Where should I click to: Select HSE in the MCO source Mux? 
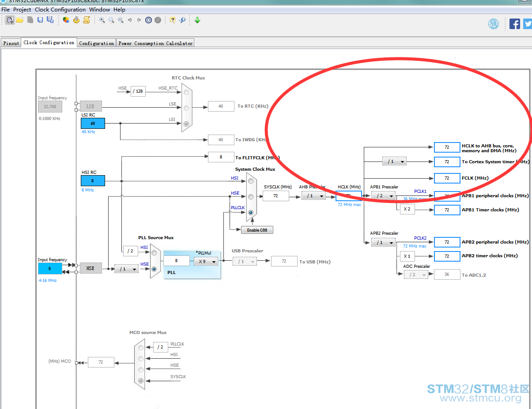coord(141,369)
